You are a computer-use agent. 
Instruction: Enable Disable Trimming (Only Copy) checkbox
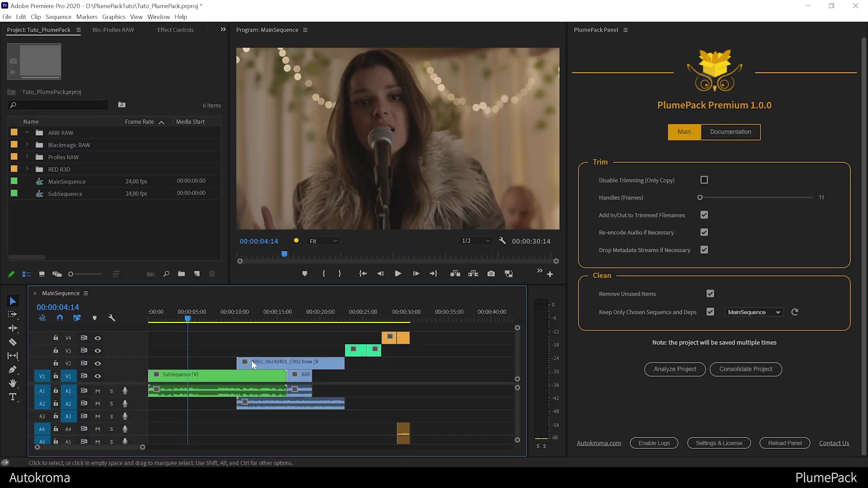(x=704, y=180)
